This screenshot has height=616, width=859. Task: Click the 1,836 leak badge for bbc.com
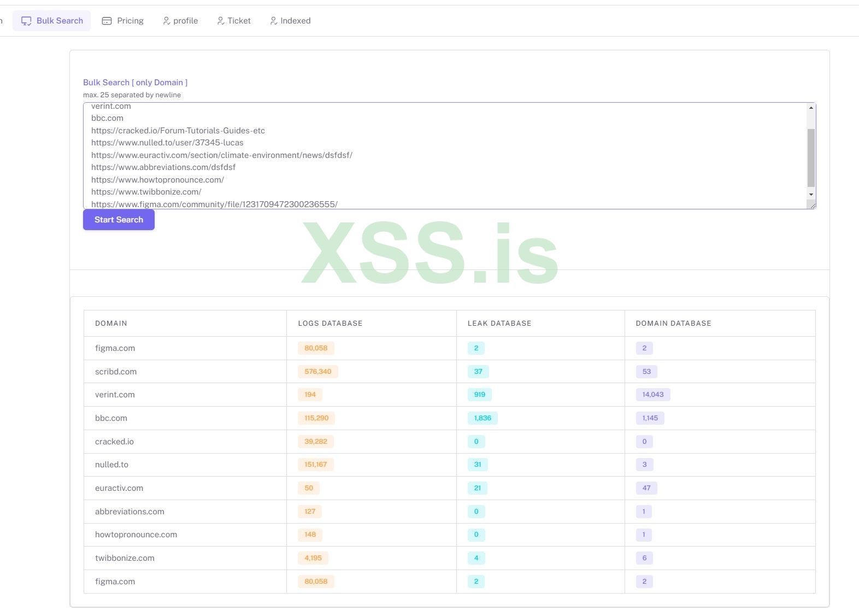point(483,418)
